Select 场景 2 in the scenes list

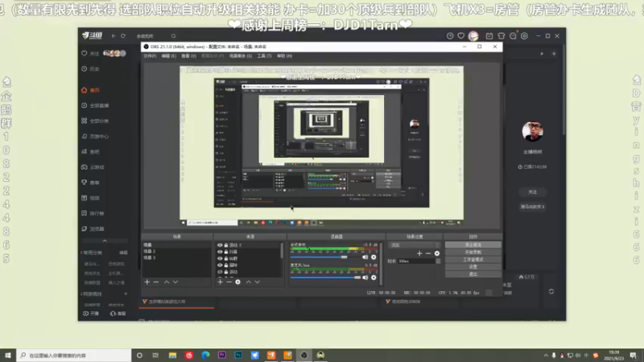point(176,251)
